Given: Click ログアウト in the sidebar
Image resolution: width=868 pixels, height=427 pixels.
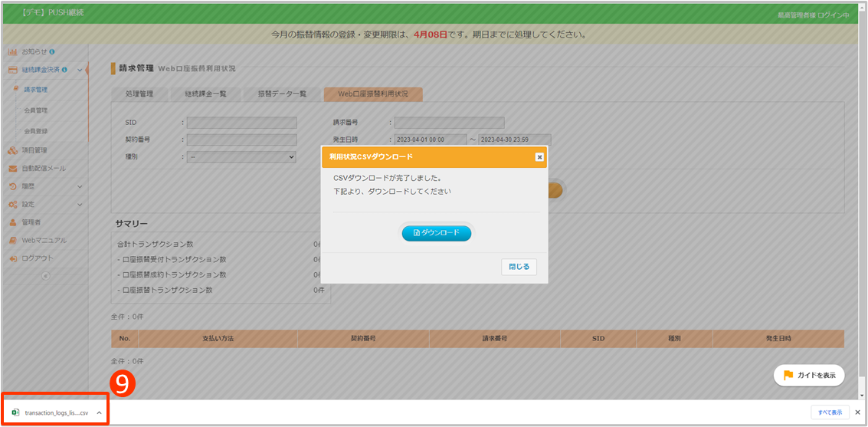Looking at the screenshot, I should (x=38, y=258).
